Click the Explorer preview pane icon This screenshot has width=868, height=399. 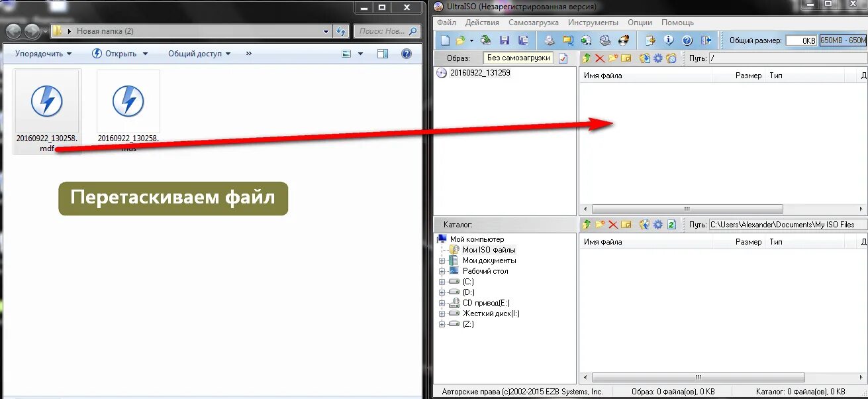point(383,54)
